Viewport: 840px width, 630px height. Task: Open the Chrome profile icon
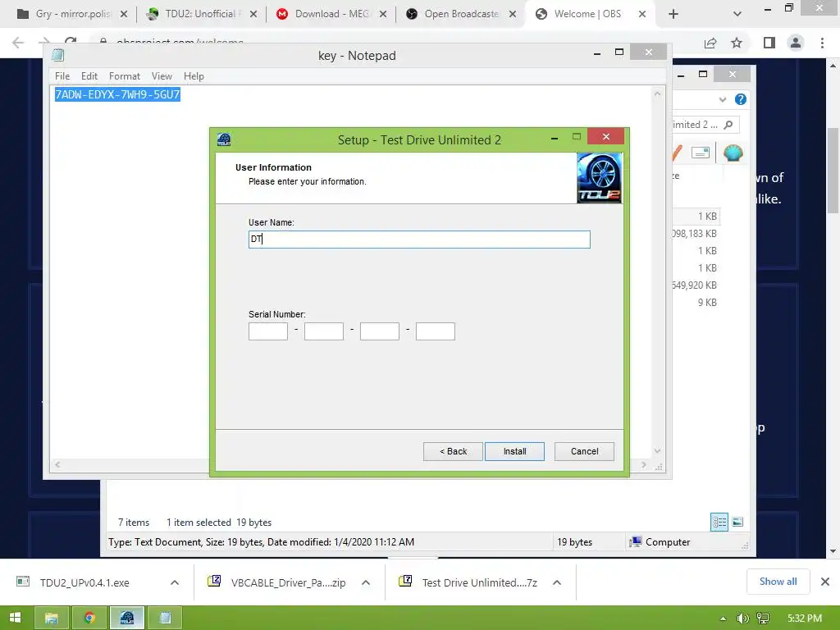coord(796,43)
